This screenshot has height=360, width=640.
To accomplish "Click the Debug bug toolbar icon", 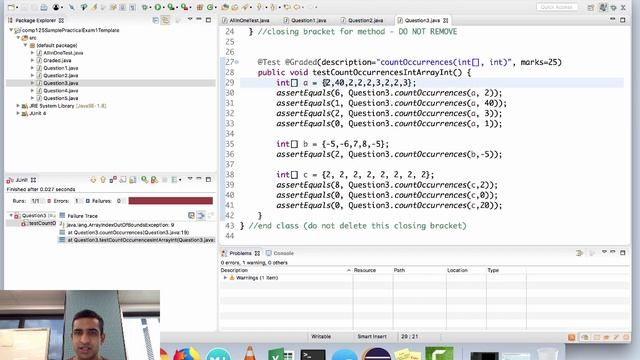I will pyautogui.click(x=145, y=7).
